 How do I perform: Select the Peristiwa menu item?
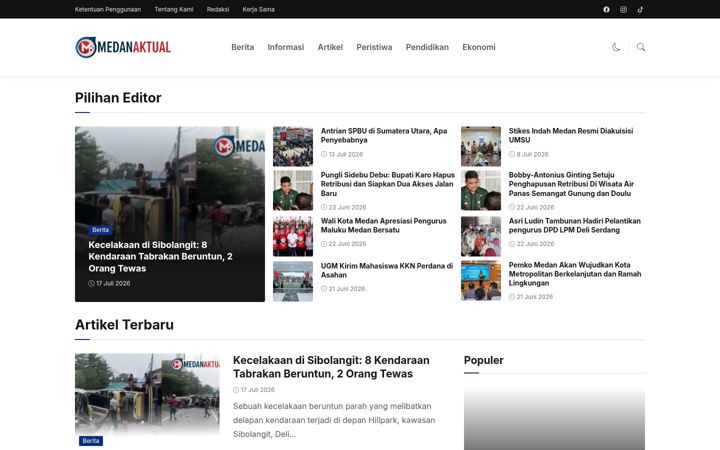pyautogui.click(x=374, y=47)
